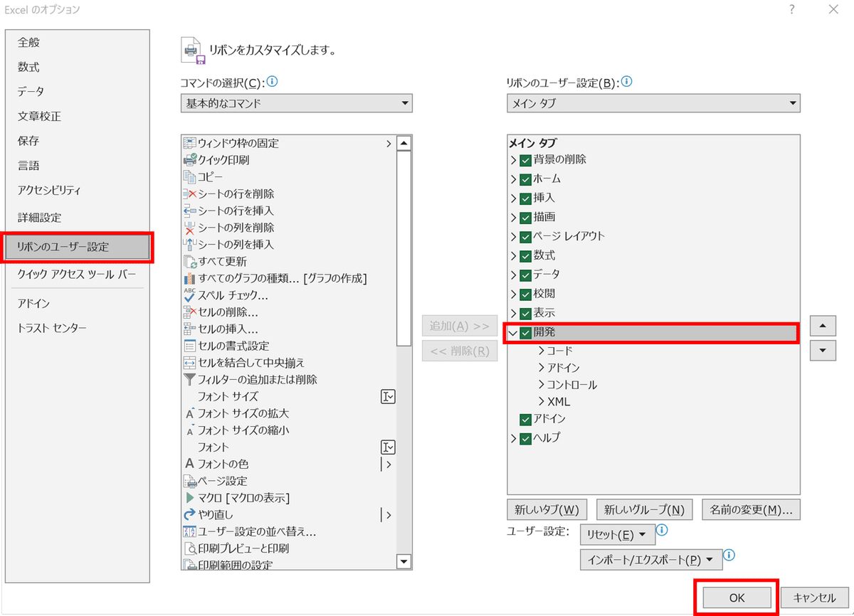Click the 新しいグループ button
The image size is (854, 616).
click(643, 510)
